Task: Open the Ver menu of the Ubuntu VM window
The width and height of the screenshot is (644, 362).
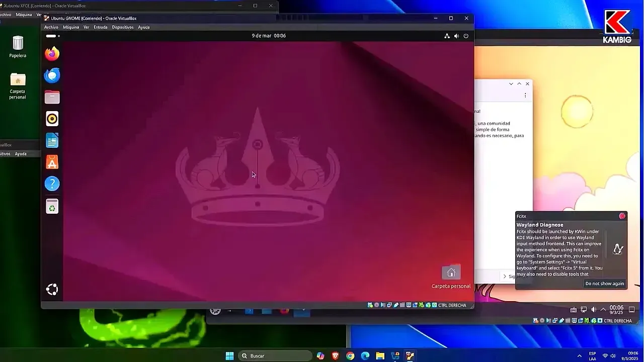Action: tap(86, 27)
